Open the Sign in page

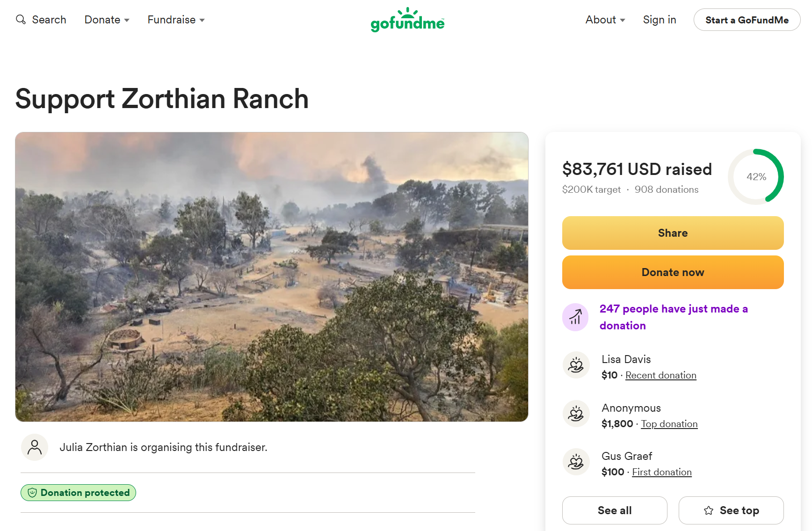[660, 20]
